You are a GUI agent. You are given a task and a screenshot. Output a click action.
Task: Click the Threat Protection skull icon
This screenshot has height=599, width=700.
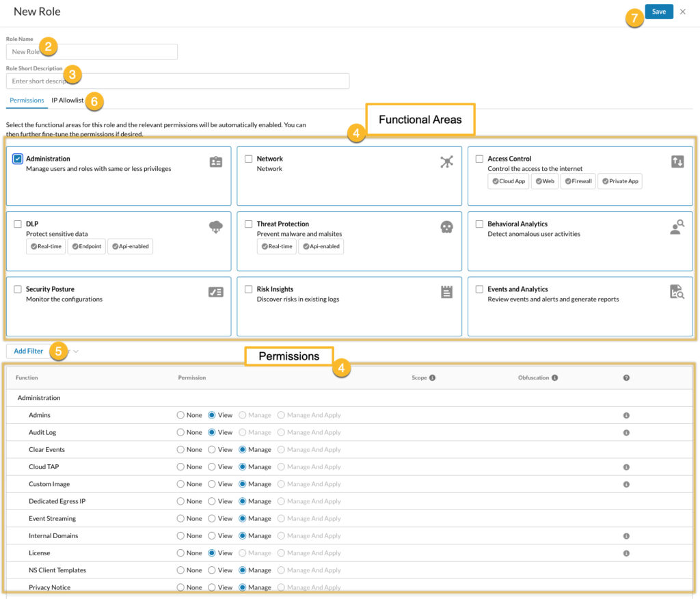(447, 227)
